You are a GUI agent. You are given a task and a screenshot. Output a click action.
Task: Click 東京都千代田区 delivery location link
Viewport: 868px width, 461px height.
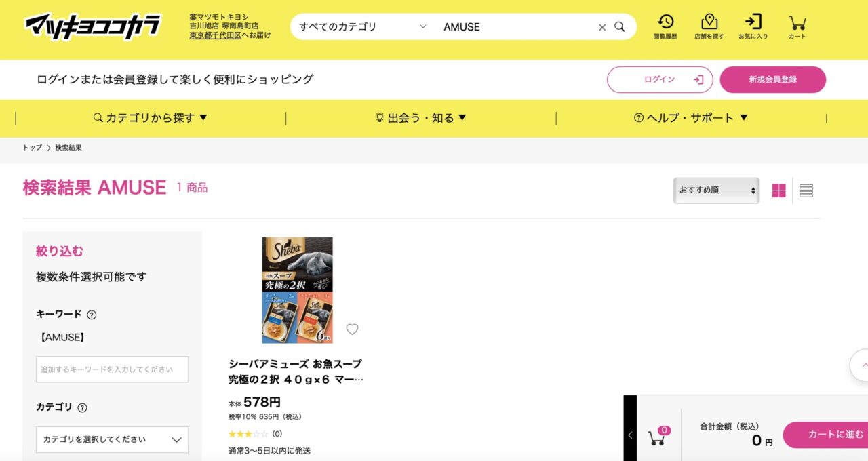pos(216,35)
